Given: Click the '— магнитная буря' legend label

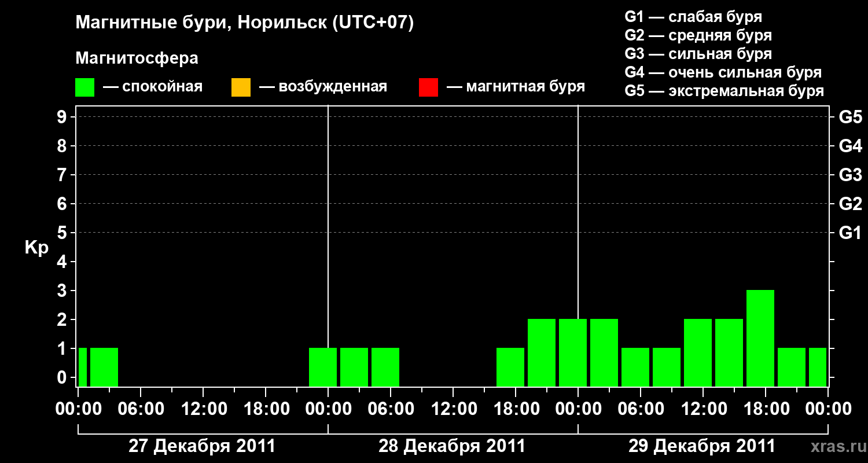Looking at the screenshot, I should pyautogui.click(x=516, y=87).
